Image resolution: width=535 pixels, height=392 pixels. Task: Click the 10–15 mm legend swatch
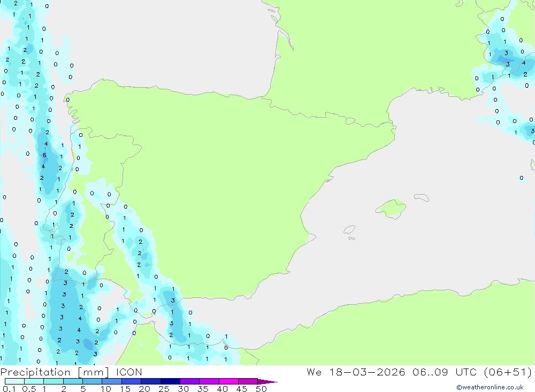pos(112,381)
